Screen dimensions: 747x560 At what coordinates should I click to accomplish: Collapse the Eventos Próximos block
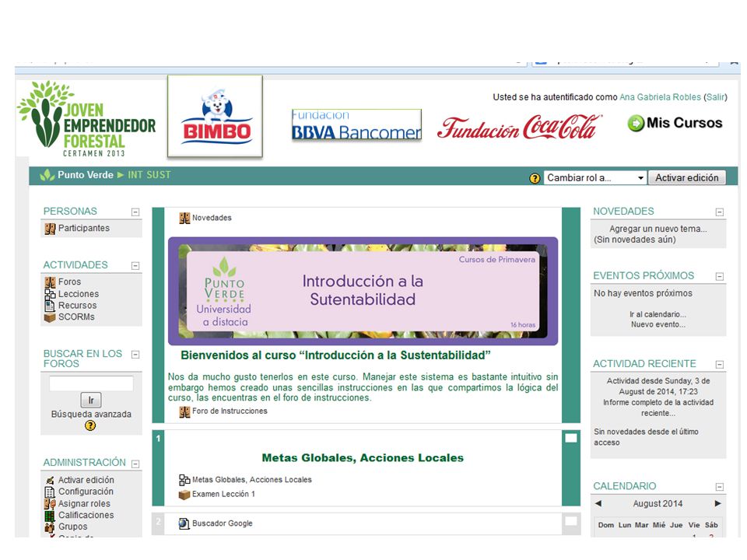tap(719, 276)
